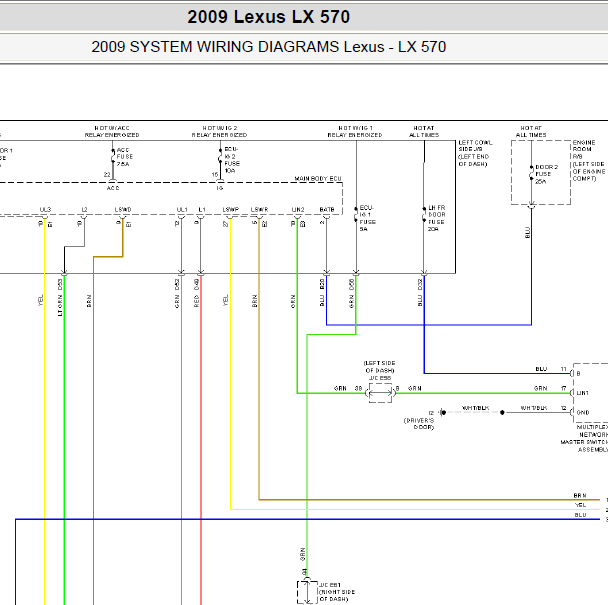608x605 pixels.
Task: Click the 'HOT W/ACC RELAY ENERGIZED' label
Action: (x=112, y=131)
